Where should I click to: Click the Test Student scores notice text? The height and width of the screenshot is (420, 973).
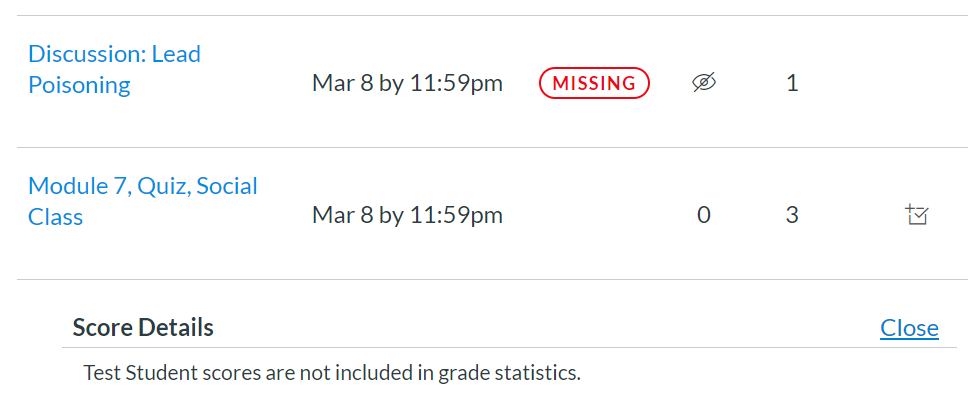tap(331, 374)
